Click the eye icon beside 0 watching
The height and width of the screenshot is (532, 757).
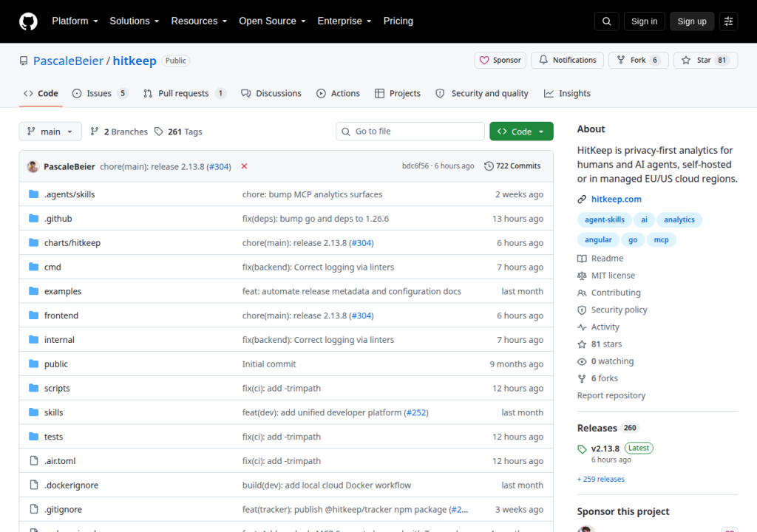click(x=582, y=361)
